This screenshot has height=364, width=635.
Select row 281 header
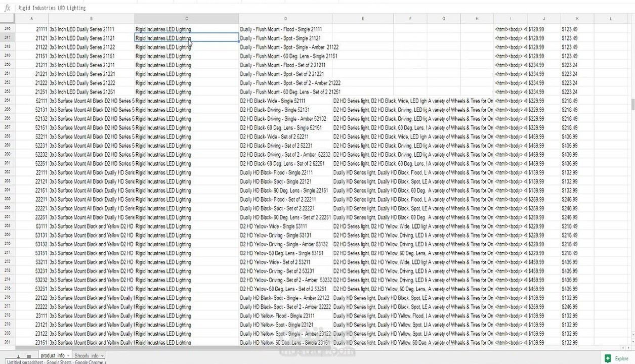tap(8, 342)
